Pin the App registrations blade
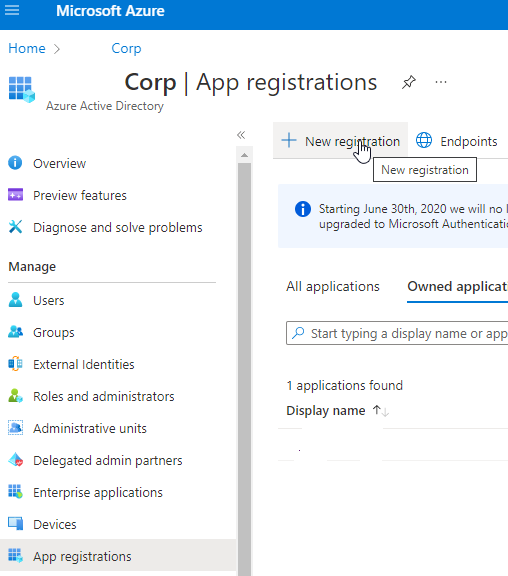The height and width of the screenshot is (576, 508). pos(408,82)
